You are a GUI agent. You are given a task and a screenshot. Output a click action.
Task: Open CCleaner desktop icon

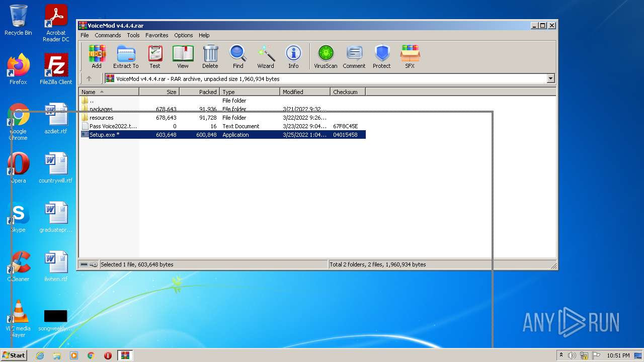coord(18,266)
